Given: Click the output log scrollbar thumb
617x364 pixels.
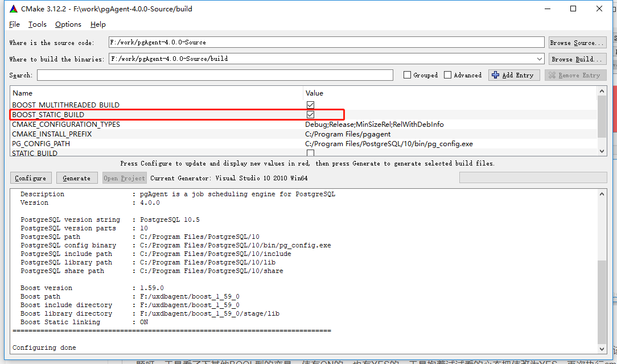Looking at the screenshot, I should coord(602,302).
